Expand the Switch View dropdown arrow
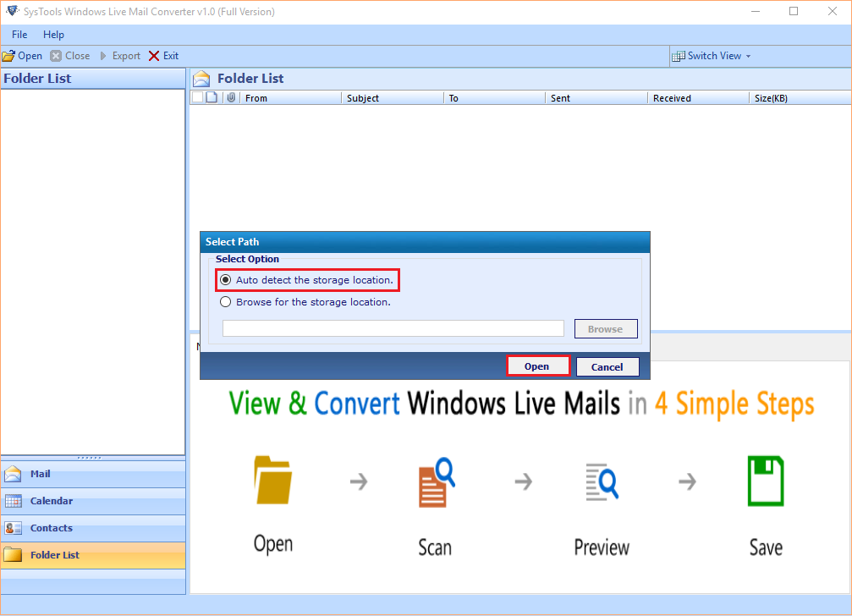 (748, 56)
